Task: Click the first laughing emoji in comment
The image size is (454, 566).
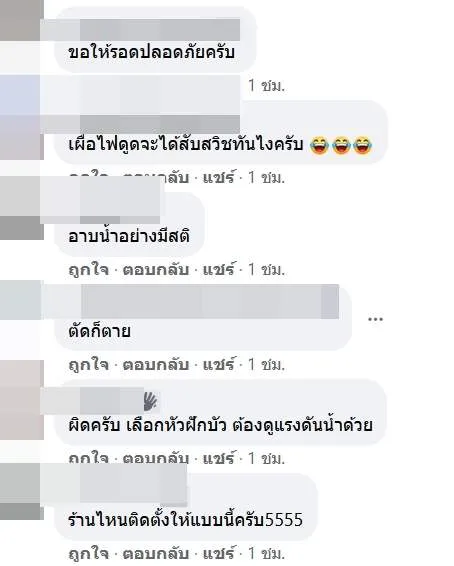Action: tap(319, 145)
